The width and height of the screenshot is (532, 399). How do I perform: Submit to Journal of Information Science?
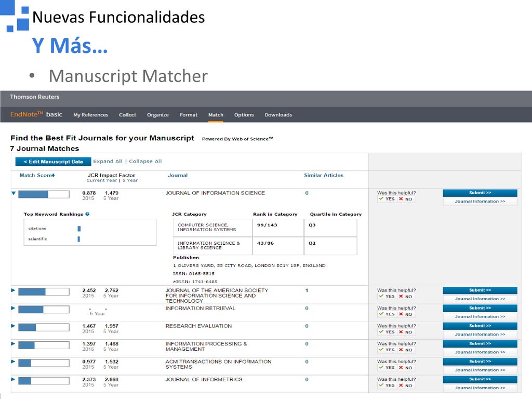tap(480, 193)
